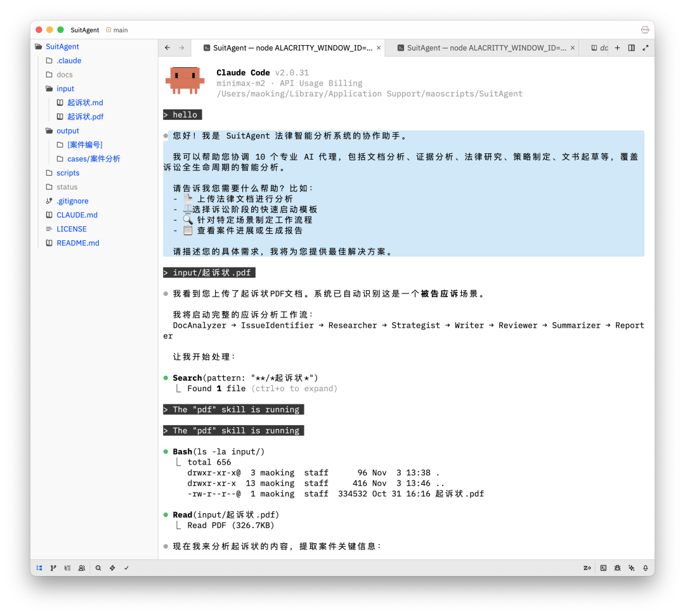The image size is (685, 616).
Task: Expand the [案件编号] folder
Action: (x=85, y=144)
